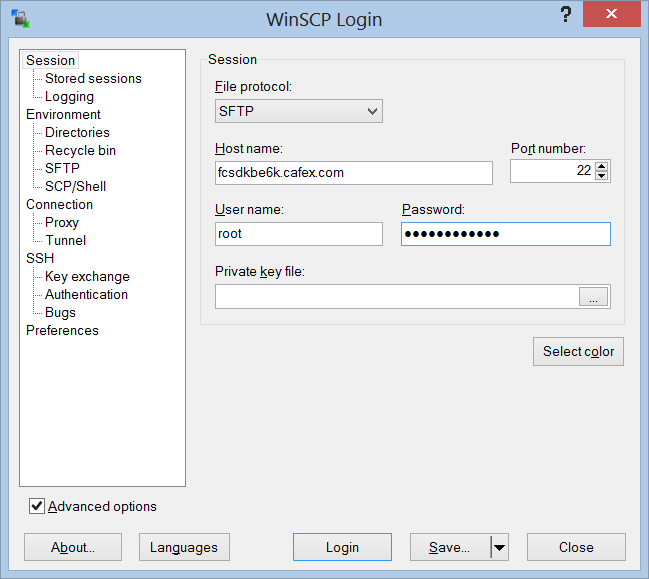
Task: Open SFTP tree item under Environment
Action: point(62,168)
